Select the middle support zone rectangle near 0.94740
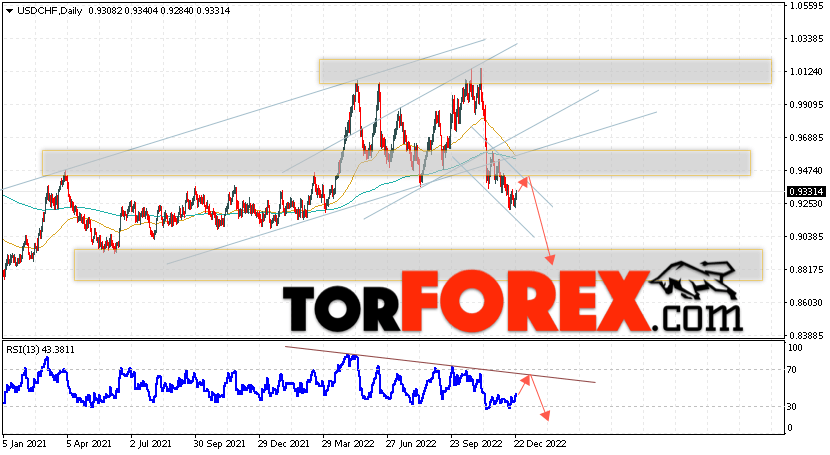The width and height of the screenshot is (830, 455). 396,163
